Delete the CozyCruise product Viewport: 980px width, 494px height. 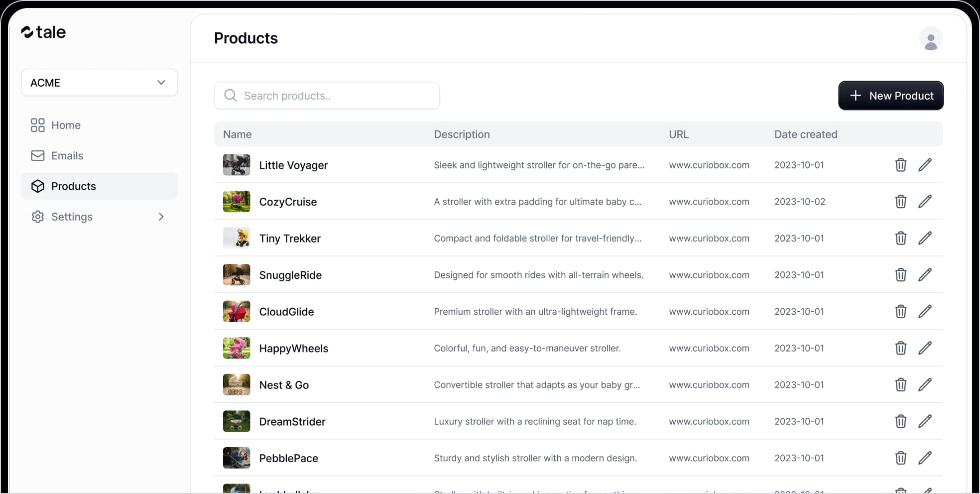click(900, 202)
